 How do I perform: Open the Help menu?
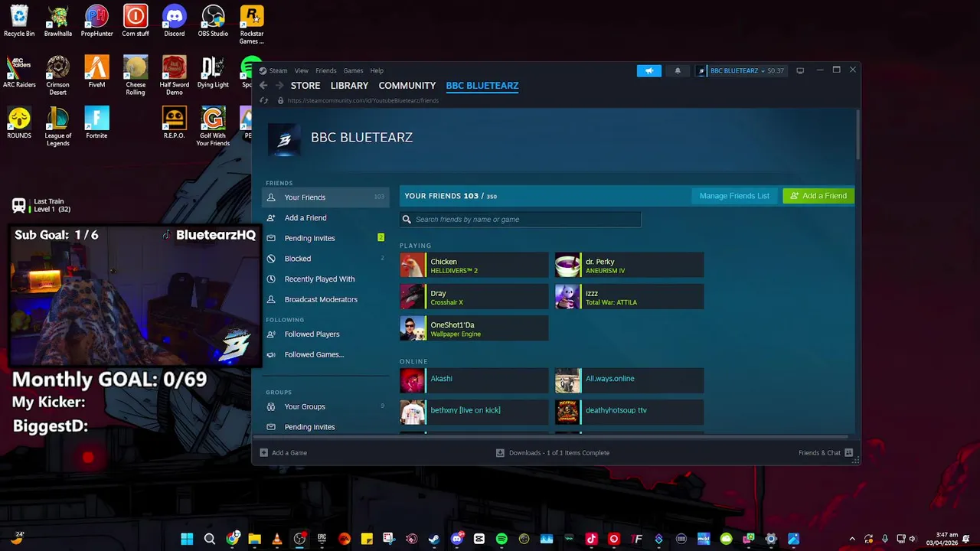(x=377, y=70)
